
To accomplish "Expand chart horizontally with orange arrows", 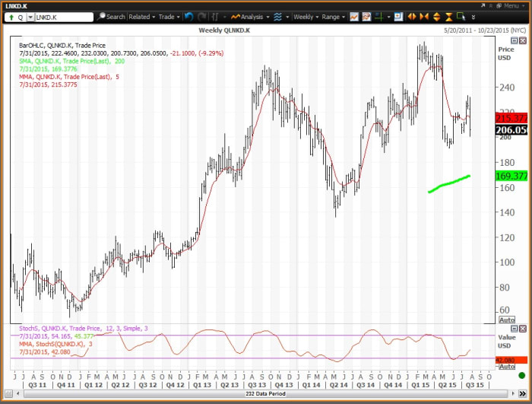I will click(412, 16).
